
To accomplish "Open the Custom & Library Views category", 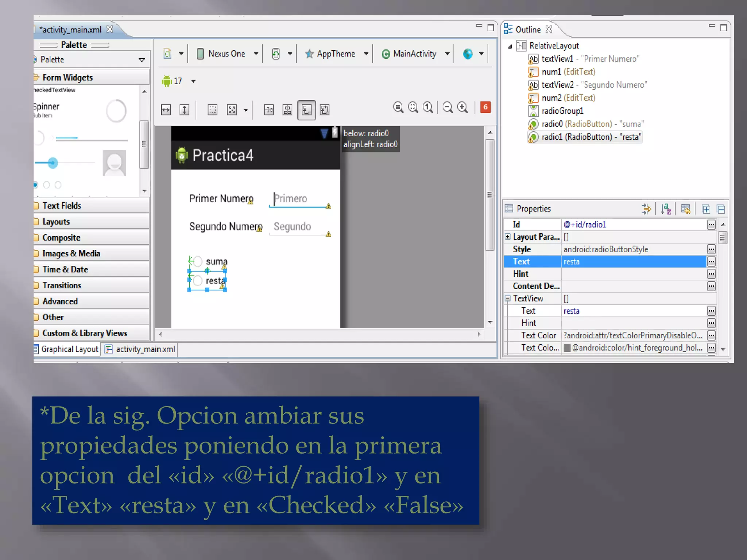I will pos(91,333).
